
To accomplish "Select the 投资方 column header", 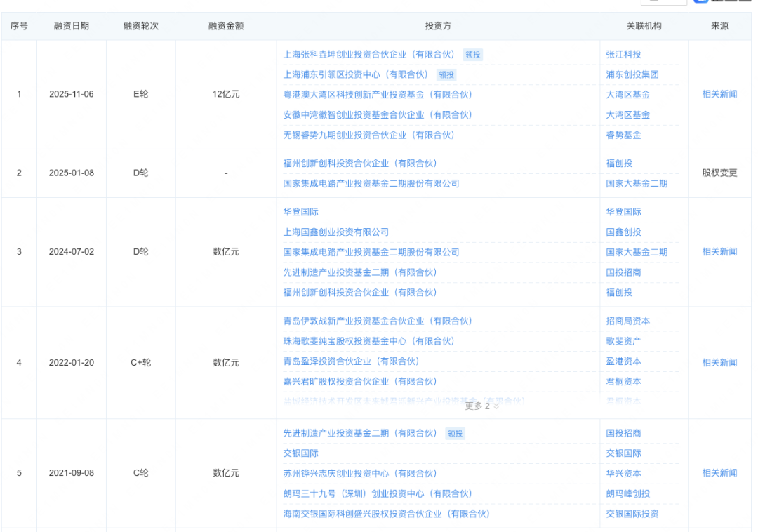I will pos(438,26).
